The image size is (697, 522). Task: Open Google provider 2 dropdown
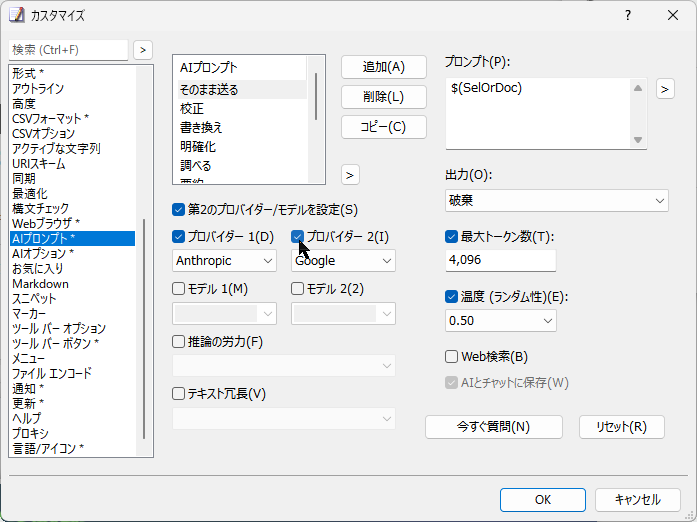point(343,261)
